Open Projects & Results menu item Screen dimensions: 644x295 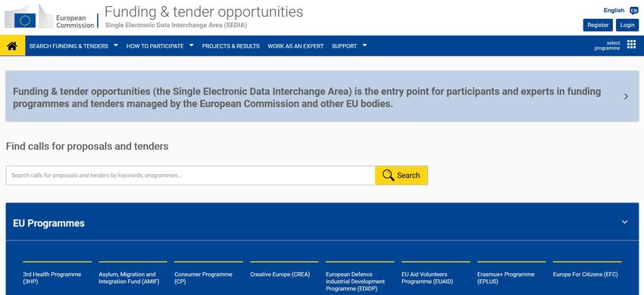point(231,46)
